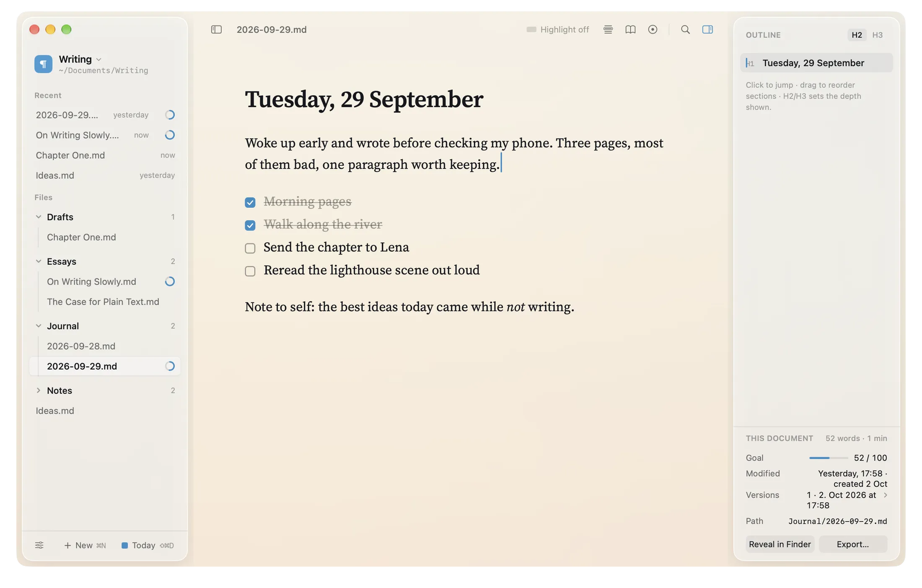Jump to Tuesday, 29 September in outline
Viewport: 922px width, 588px height.
(816, 63)
